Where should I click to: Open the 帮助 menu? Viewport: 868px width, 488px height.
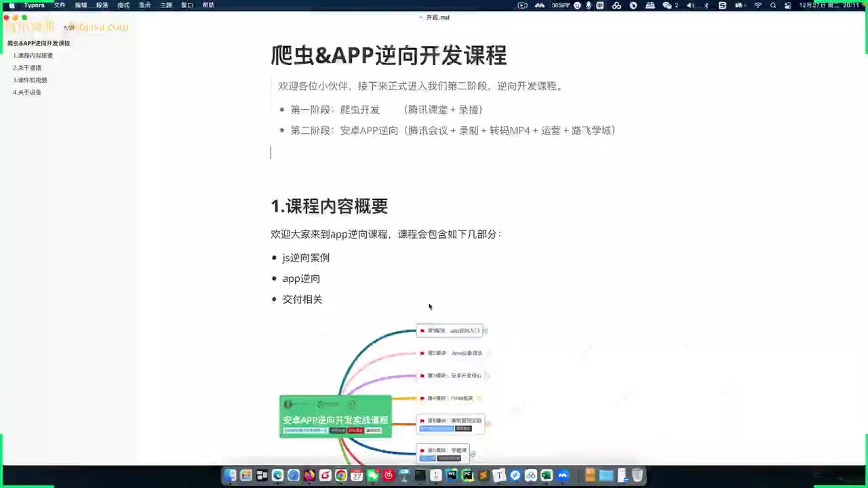click(x=208, y=5)
